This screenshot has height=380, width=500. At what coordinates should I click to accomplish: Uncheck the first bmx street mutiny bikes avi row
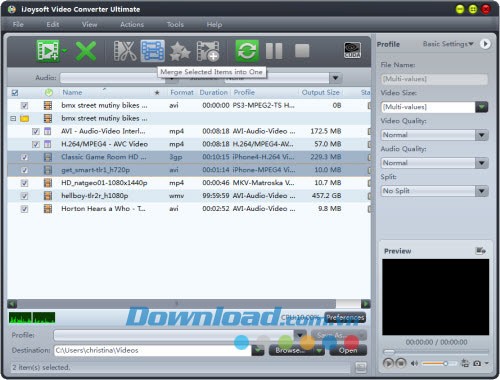[x=24, y=106]
